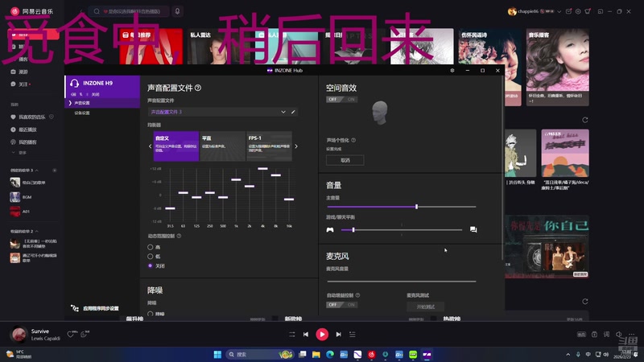
Task: Refresh NetEase recommendations above the playlist covers
Action: [x=585, y=120]
